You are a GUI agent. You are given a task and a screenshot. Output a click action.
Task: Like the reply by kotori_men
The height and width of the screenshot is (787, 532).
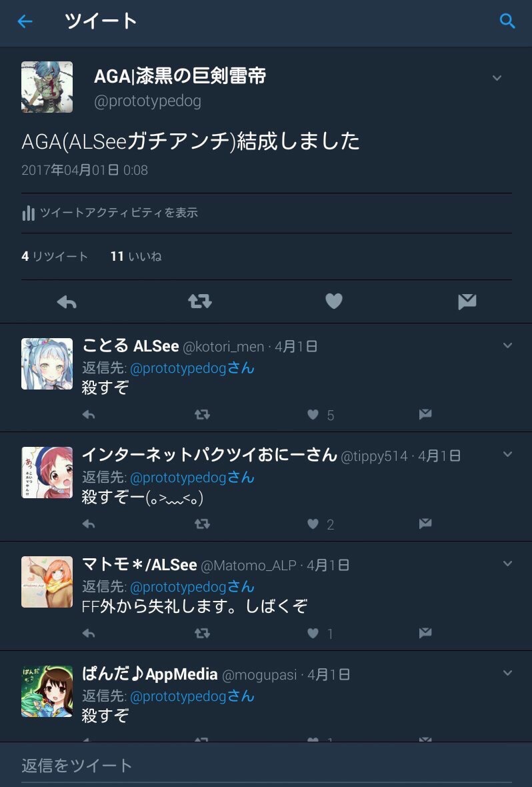[x=313, y=415]
